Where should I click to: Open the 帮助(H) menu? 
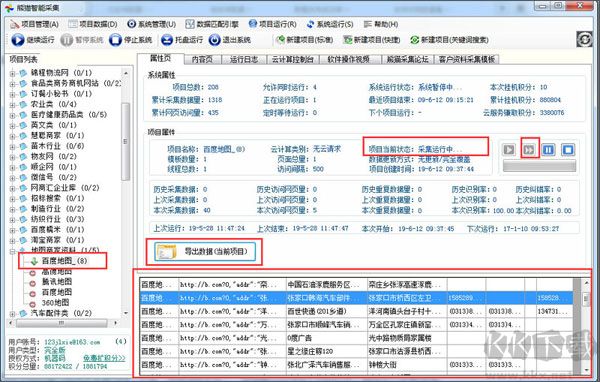tap(381, 24)
